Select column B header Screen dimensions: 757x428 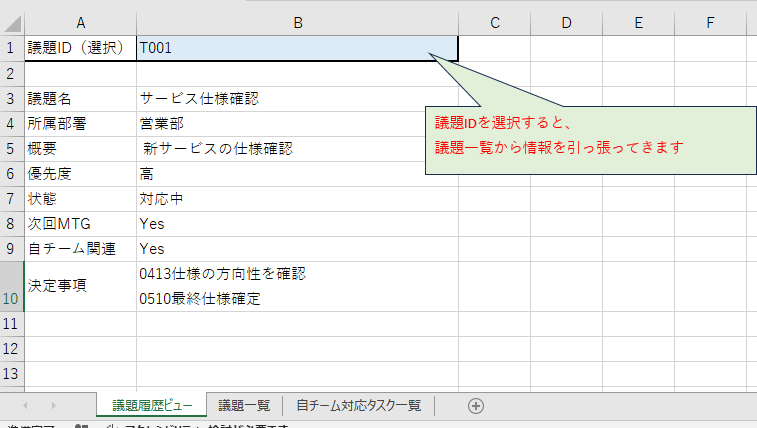pyautogui.click(x=297, y=23)
